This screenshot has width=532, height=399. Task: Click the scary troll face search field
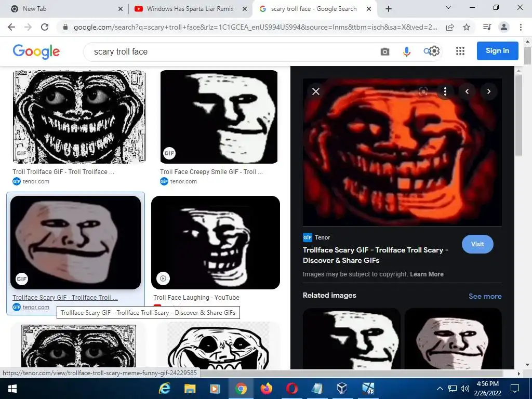tap(234, 51)
